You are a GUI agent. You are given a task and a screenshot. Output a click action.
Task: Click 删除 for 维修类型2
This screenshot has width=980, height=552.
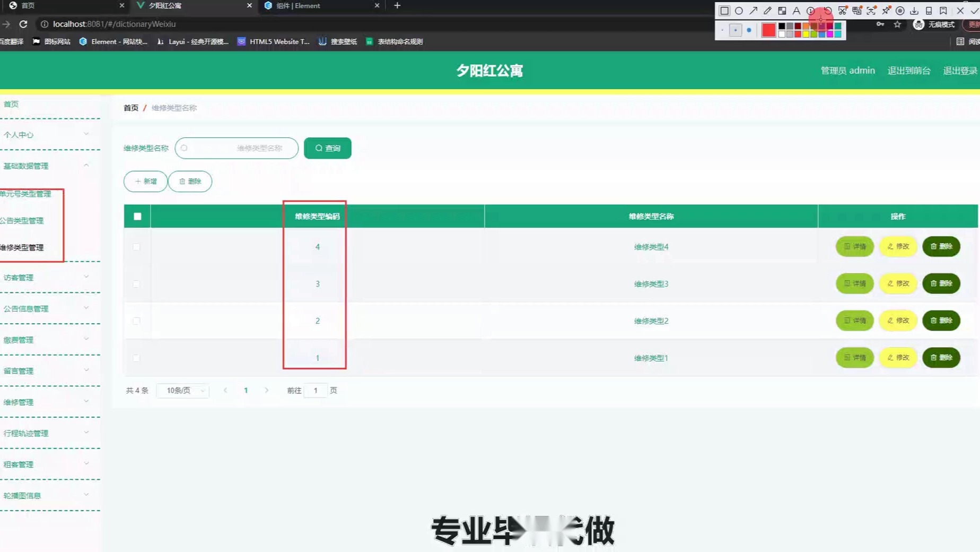(x=941, y=321)
